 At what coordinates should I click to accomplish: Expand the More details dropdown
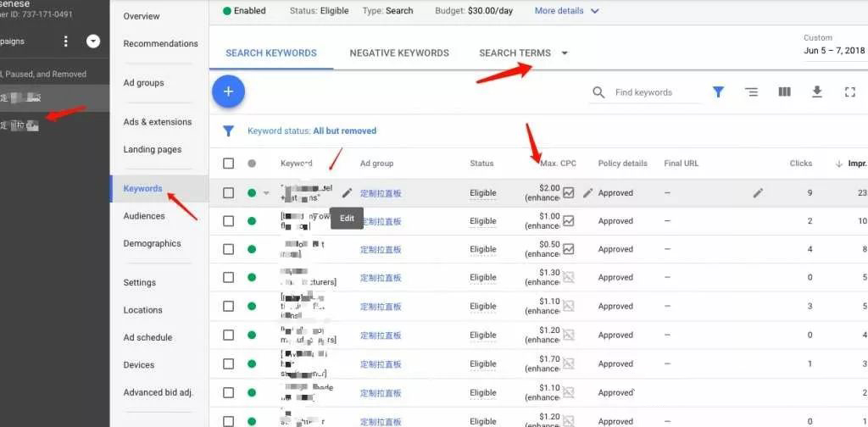click(567, 11)
